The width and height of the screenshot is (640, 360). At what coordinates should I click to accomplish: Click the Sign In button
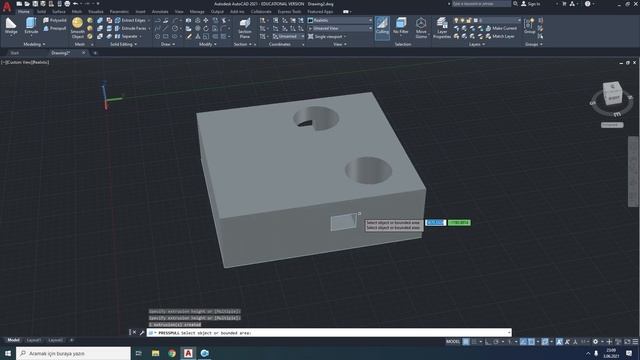click(531, 4)
